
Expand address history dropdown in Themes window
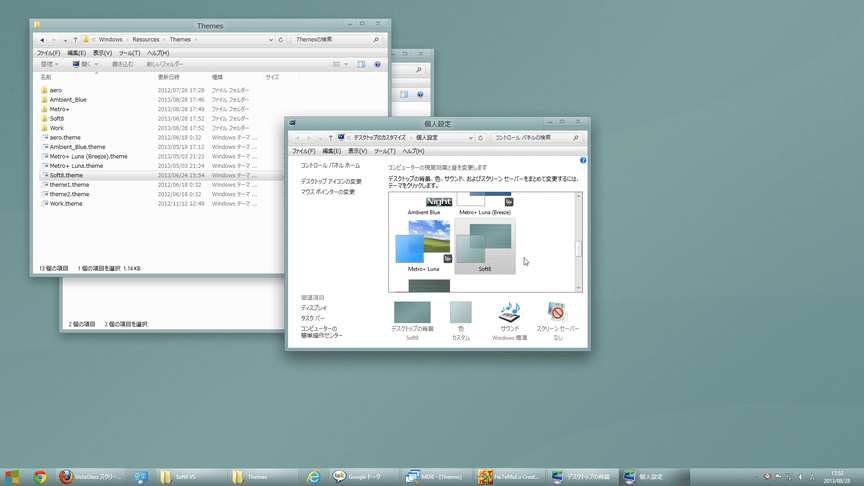[271, 40]
